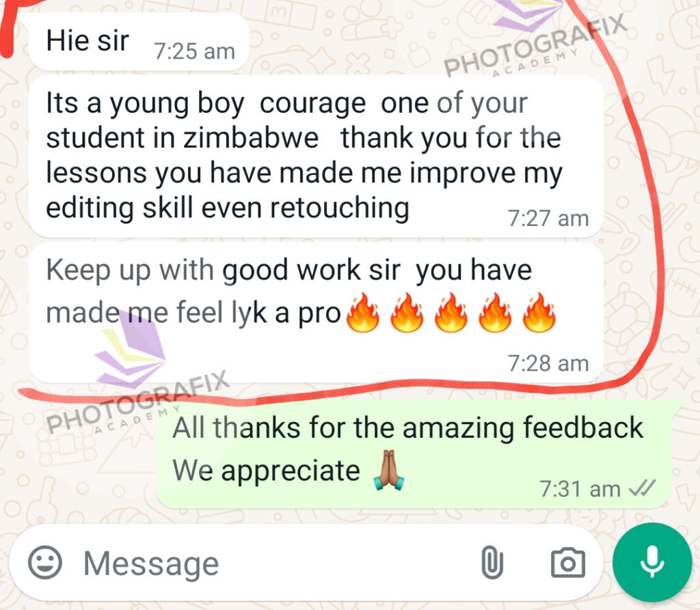Click the 7:25 am timestamp
This screenshot has height=610, width=700.
pyautogui.click(x=194, y=51)
